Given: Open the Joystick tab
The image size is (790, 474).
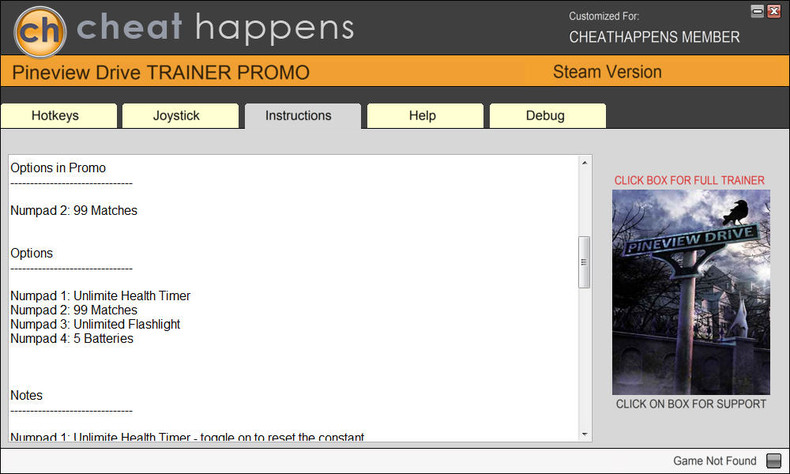Looking at the screenshot, I should pyautogui.click(x=180, y=116).
